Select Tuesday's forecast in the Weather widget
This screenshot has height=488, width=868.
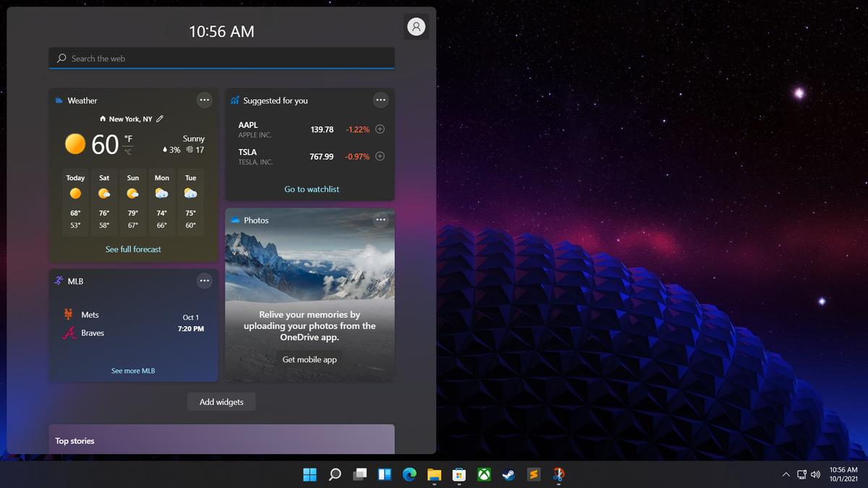tap(190, 201)
